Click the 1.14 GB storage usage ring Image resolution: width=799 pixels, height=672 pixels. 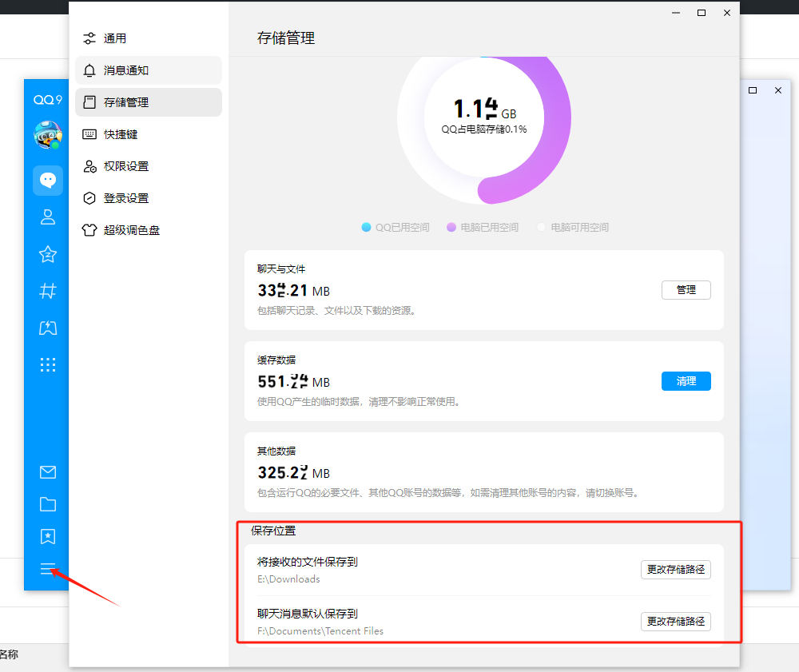pos(484,118)
